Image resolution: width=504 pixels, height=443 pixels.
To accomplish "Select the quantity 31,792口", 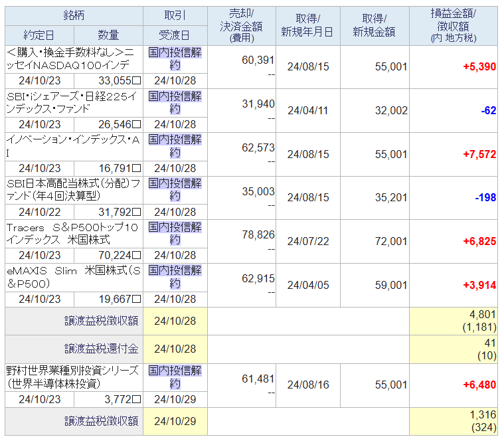I will (x=120, y=212).
